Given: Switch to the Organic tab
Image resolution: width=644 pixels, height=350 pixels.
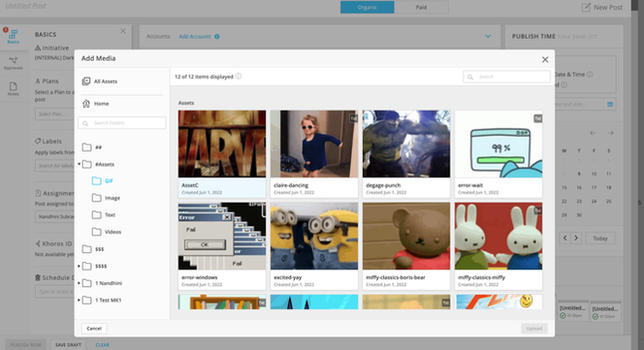Looking at the screenshot, I should click(x=368, y=8).
